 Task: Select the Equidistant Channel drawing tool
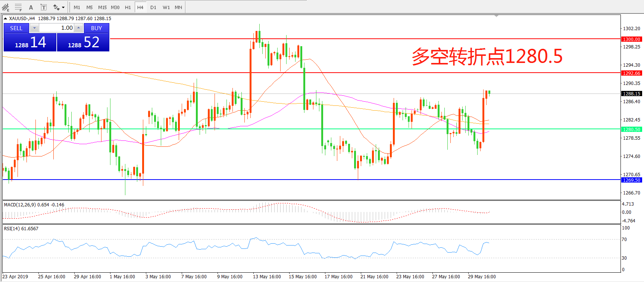(6, 7)
